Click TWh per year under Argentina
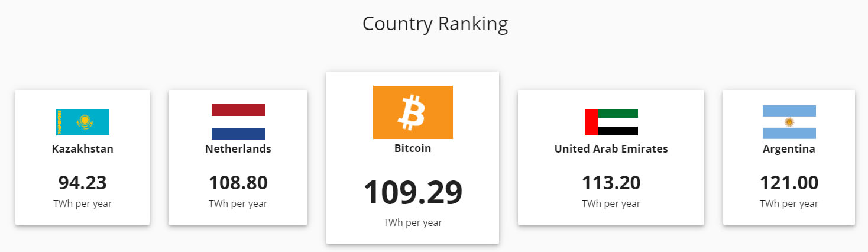 pyautogui.click(x=789, y=204)
